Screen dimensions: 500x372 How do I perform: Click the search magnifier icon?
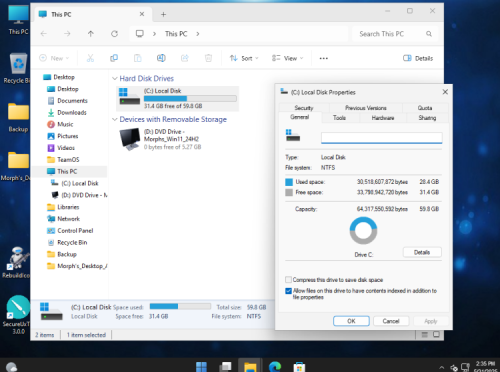point(429,34)
